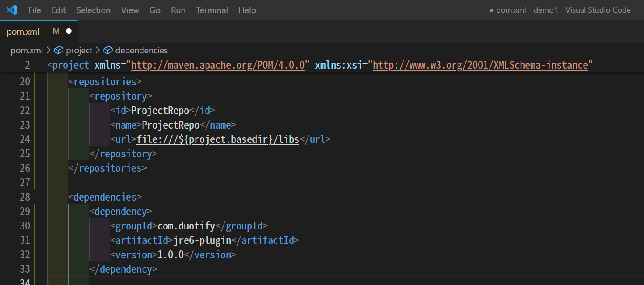Click the opening dependencies tag
This screenshot has width=644, height=285.
(x=105, y=197)
